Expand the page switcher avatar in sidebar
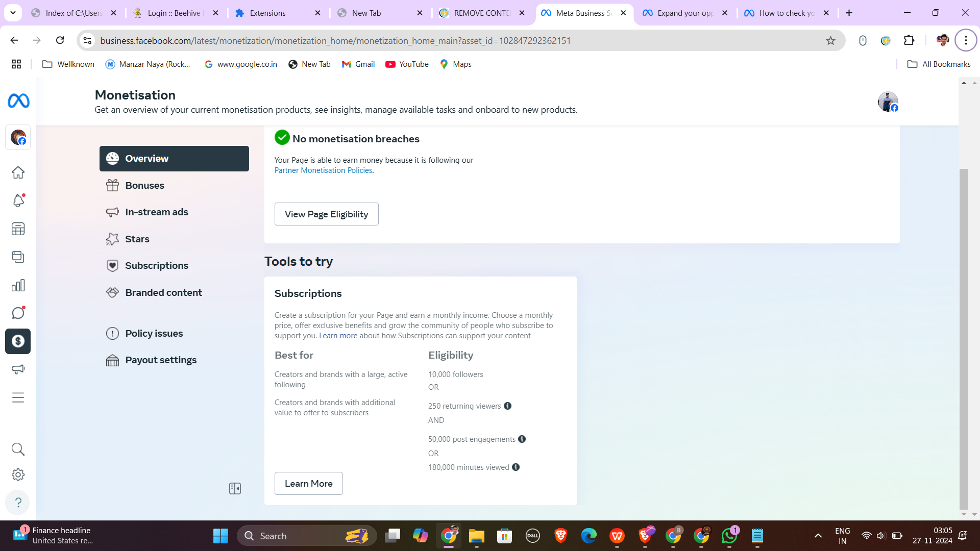 tap(18, 137)
